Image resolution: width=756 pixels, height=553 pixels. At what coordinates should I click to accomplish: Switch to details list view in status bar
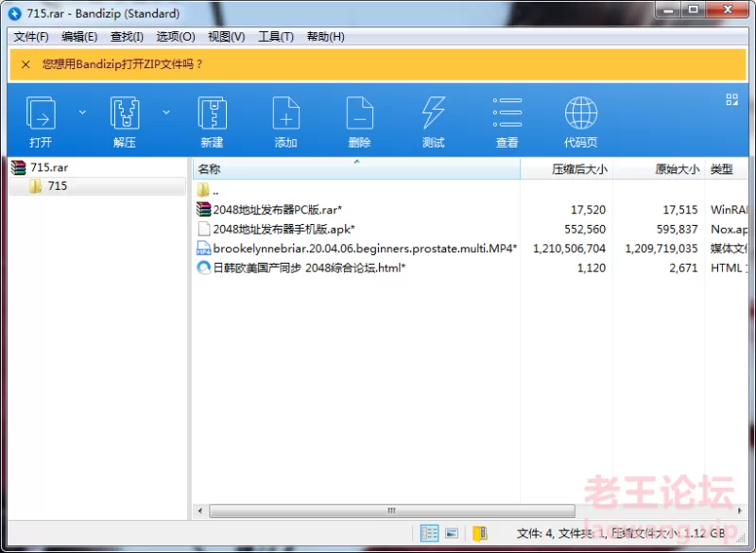(x=429, y=533)
